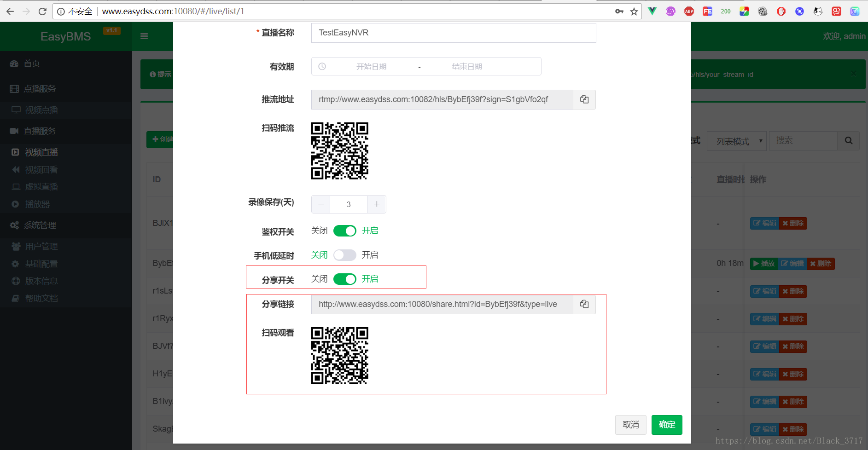The image size is (868, 450).
Task: Click the share link address field
Action: 442,304
